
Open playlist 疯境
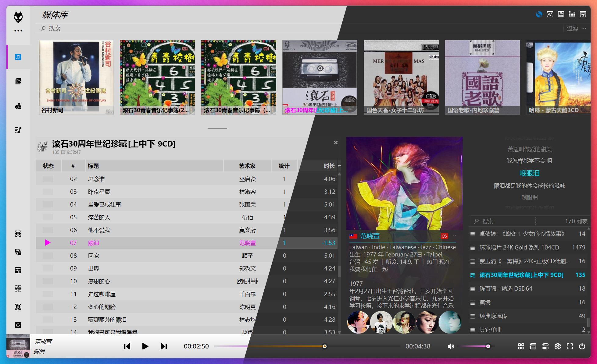528,302
